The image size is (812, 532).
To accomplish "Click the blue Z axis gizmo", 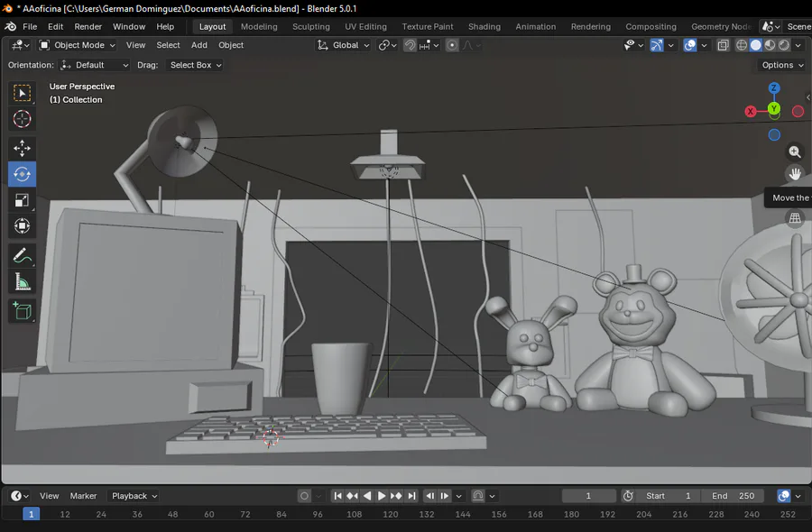I will pos(774,88).
